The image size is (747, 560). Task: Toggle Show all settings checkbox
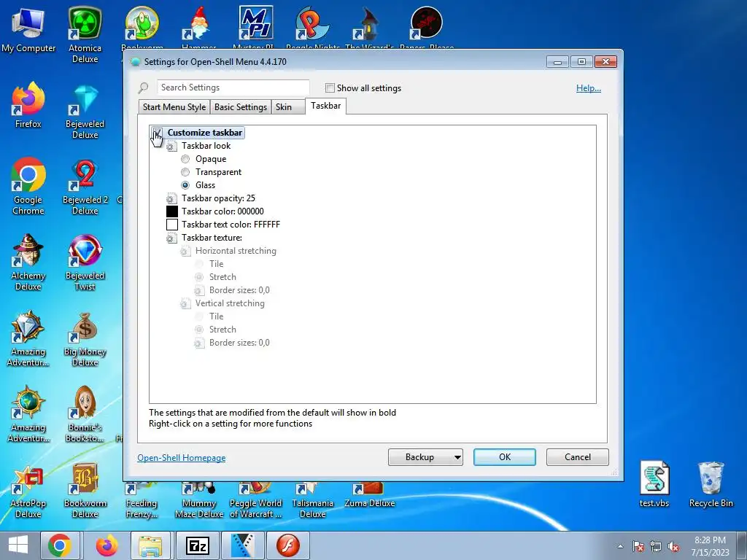pyautogui.click(x=330, y=88)
